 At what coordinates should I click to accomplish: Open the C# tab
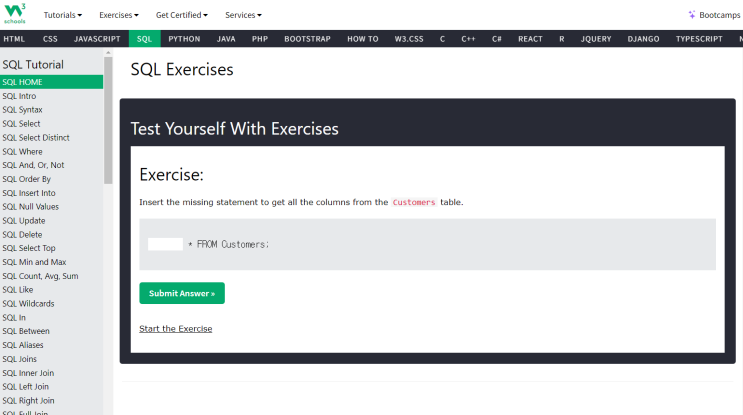coord(497,39)
